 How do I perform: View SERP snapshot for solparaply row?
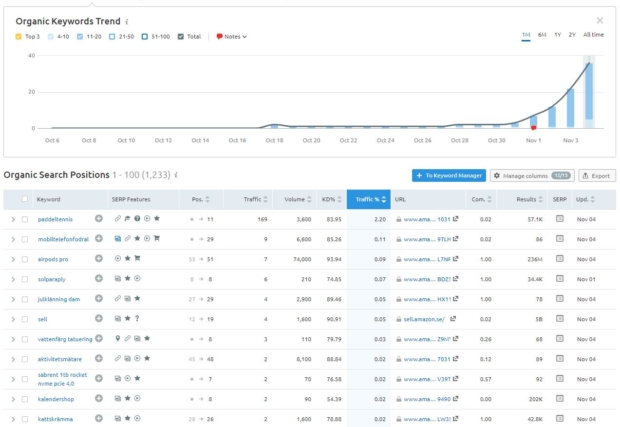coord(560,278)
